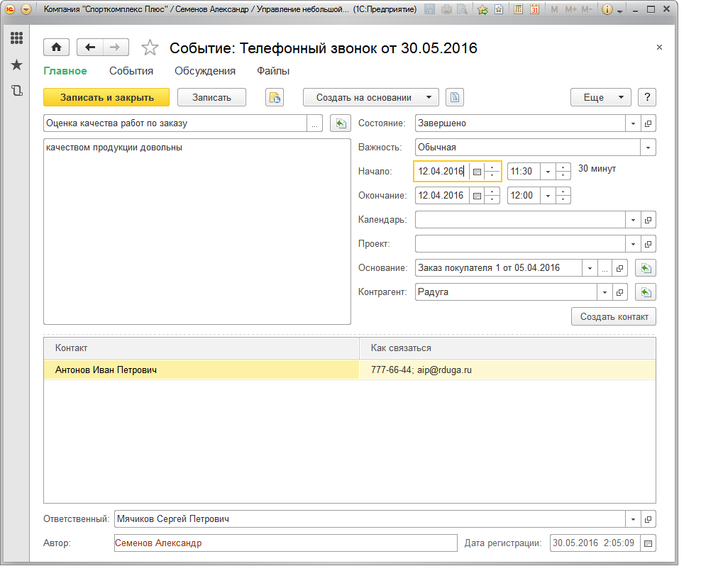Add event to favorites with star icon
Screen dimensions: 701x588
[x=150, y=48]
